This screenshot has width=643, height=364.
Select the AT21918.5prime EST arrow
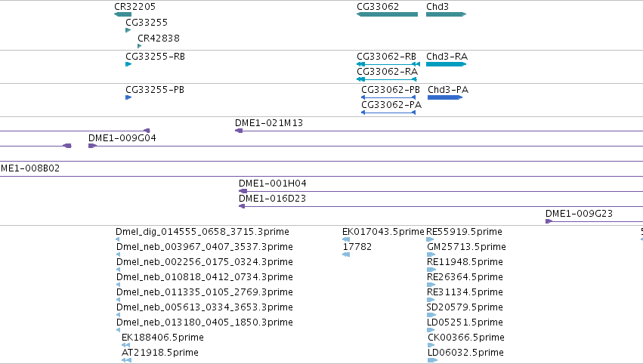[127, 360]
